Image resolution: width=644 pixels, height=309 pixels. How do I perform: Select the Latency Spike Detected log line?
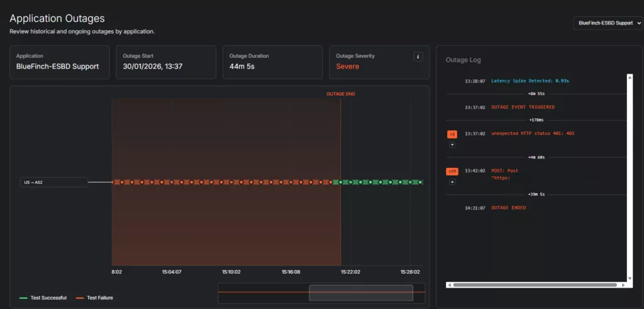[530, 81]
